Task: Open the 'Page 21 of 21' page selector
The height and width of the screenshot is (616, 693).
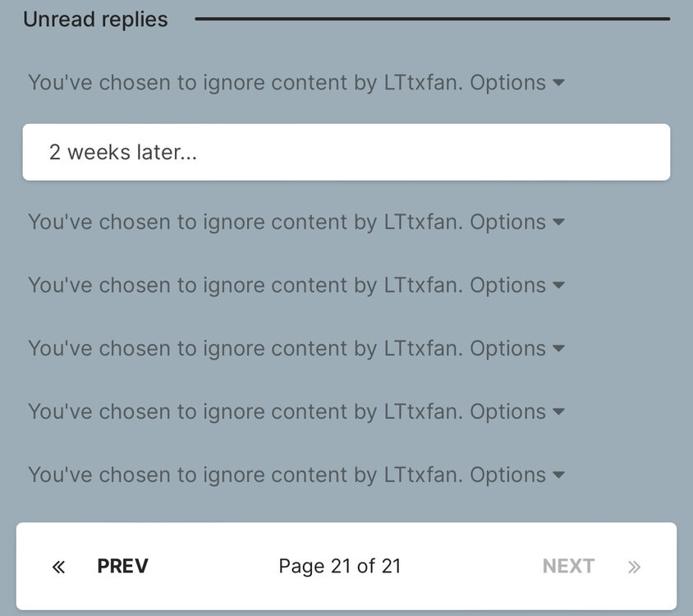Action: point(340,567)
